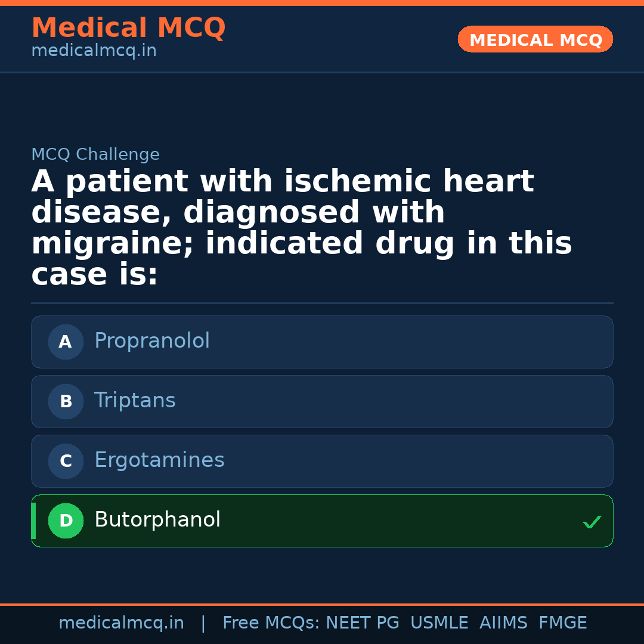Click the question text about ischemic heart disease
Viewport: 644px width, 644px height.
[301, 227]
